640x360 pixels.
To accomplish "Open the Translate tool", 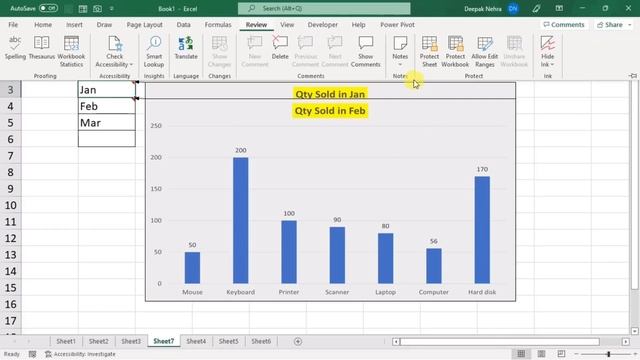I will pos(186,48).
